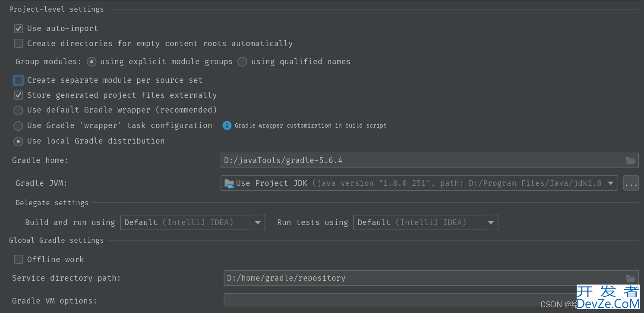Click the Gradle home label
The height and width of the screenshot is (313, 644).
(41, 160)
